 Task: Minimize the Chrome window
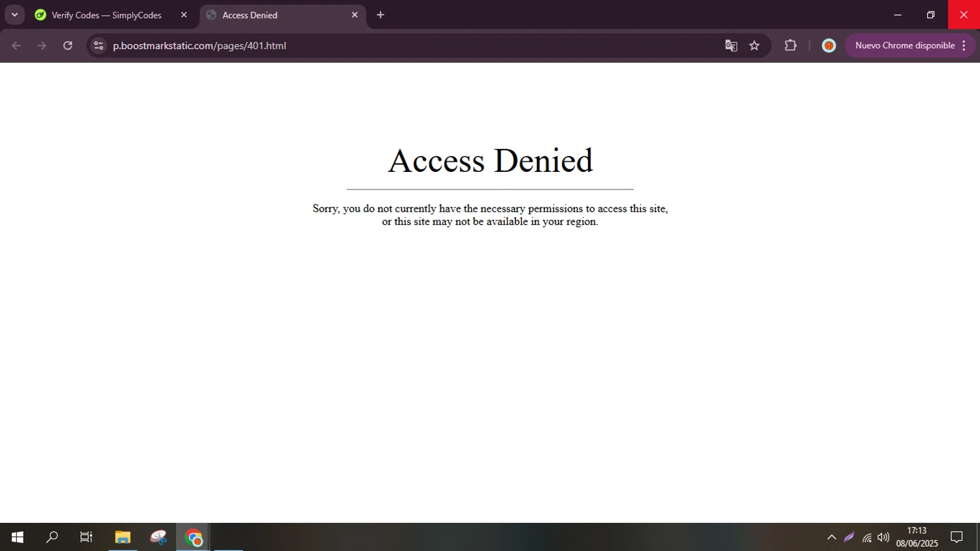point(898,15)
